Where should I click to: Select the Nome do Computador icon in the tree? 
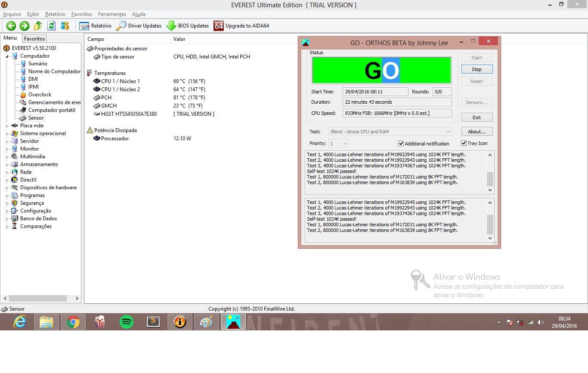(x=23, y=71)
